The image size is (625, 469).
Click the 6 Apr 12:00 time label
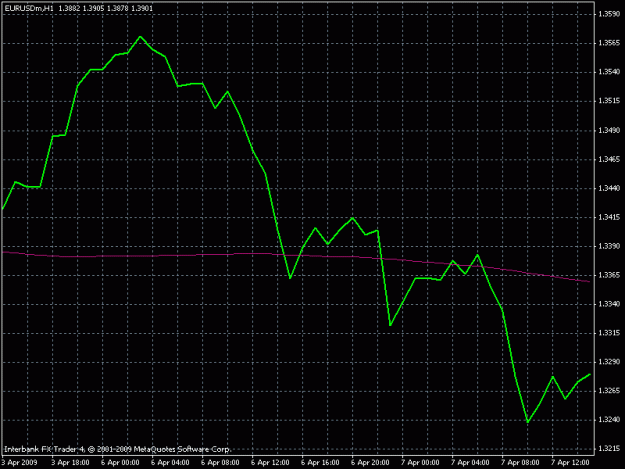pyautogui.click(x=270, y=463)
